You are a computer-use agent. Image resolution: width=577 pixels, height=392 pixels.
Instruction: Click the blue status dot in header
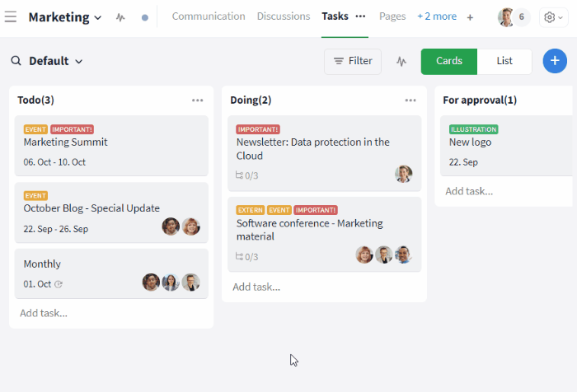pyautogui.click(x=145, y=17)
